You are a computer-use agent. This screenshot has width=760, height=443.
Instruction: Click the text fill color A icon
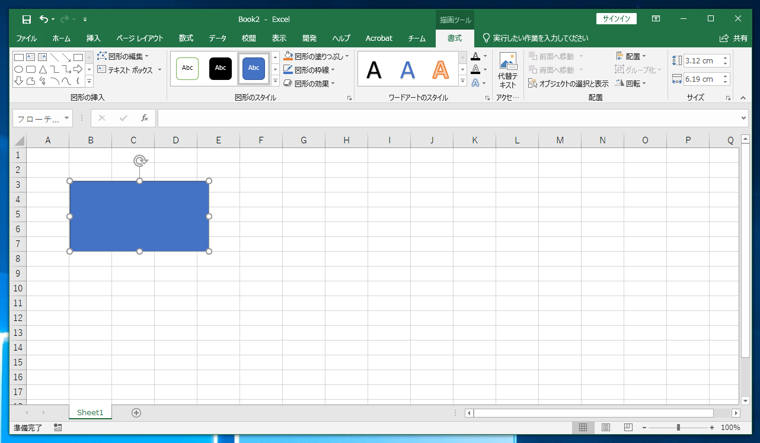tap(475, 56)
